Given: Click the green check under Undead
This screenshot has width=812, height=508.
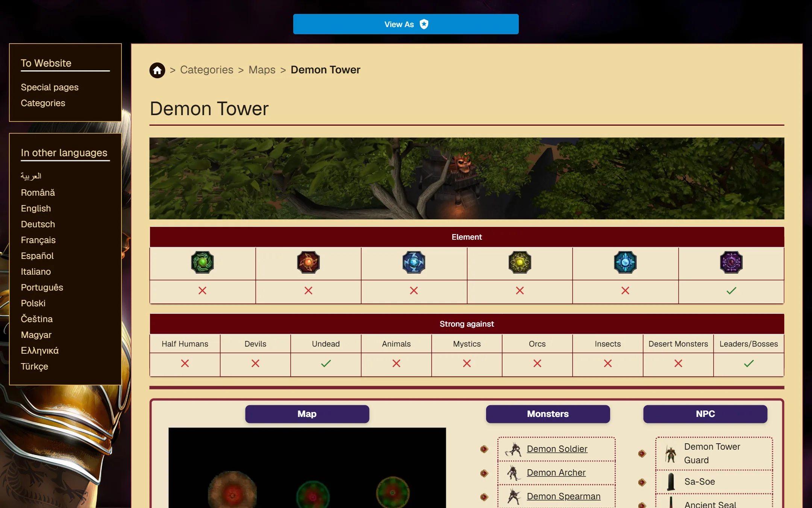Looking at the screenshot, I should pos(326,363).
